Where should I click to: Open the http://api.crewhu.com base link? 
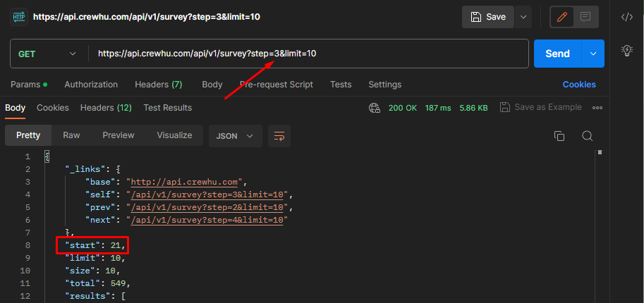coord(184,182)
